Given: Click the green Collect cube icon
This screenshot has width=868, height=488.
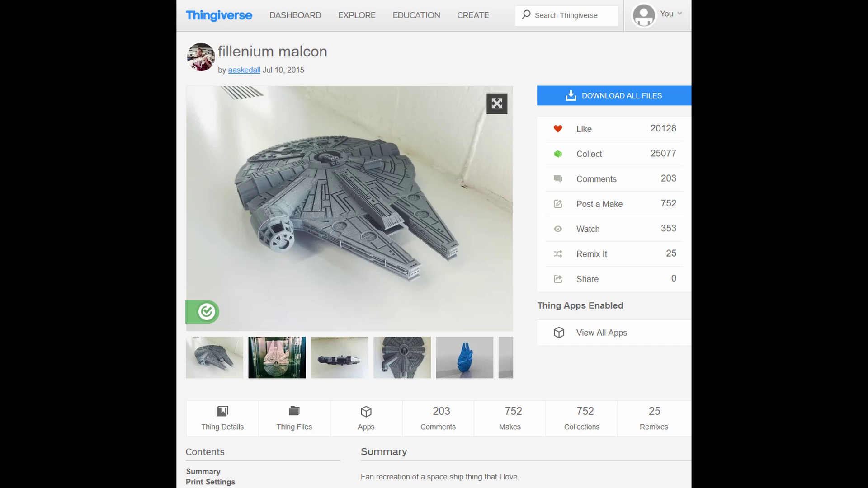Looking at the screenshot, I should click(558, 154).
